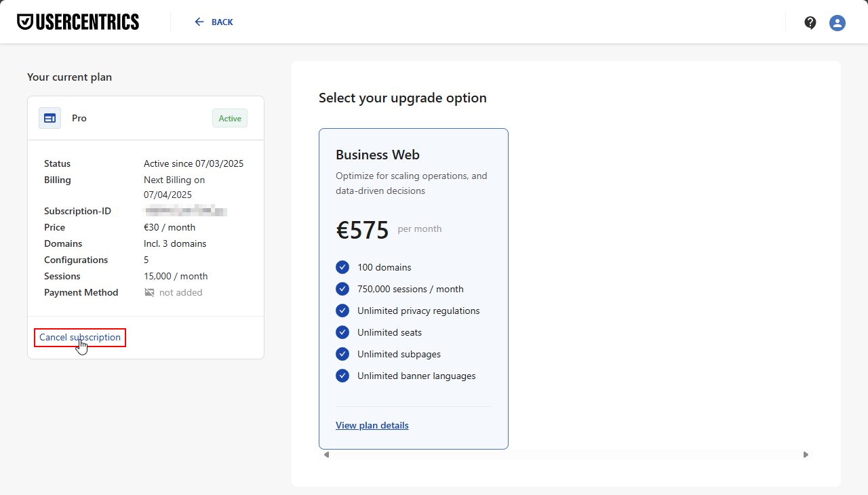868x495 pixels.
Task: Click the left arrow of horizontal scrollbar
Action: coord(326,454)
